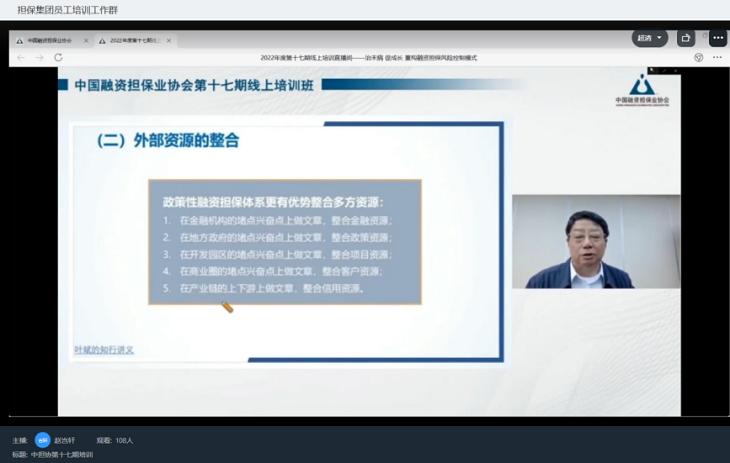Click the host name 赵岂轩
The height and width of the screenshot is (463, 730).
(x=65, y=440)
